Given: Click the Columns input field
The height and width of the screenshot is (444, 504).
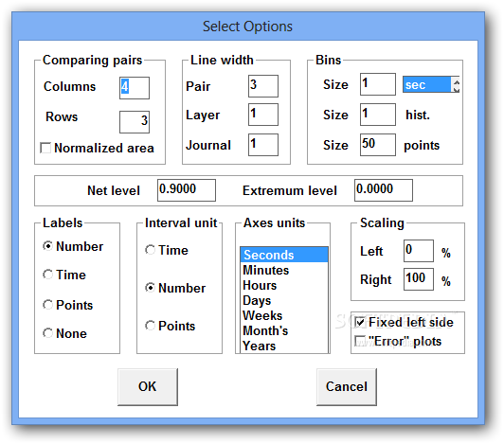Looking at the screenshot, I should tap(135, 88).
